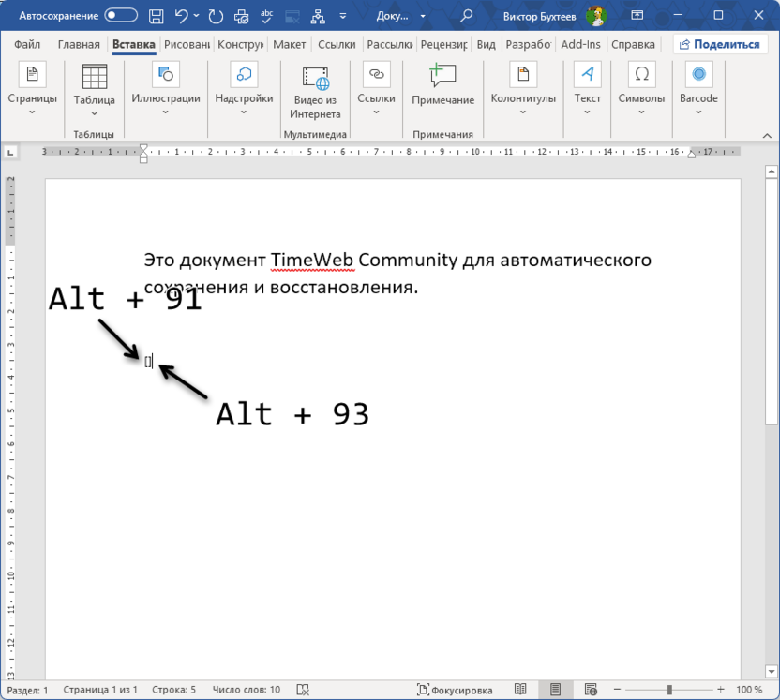Open the Файл tab
This screenshot has width=780, height=700.
point(27,44)
